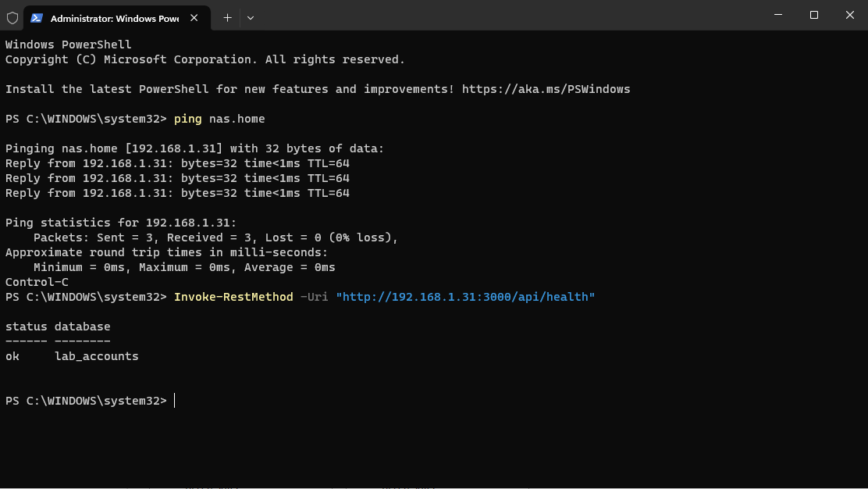The image size is (868, 489).
Task: Click the 'Control-C' text
Action: tap(37, 282)
